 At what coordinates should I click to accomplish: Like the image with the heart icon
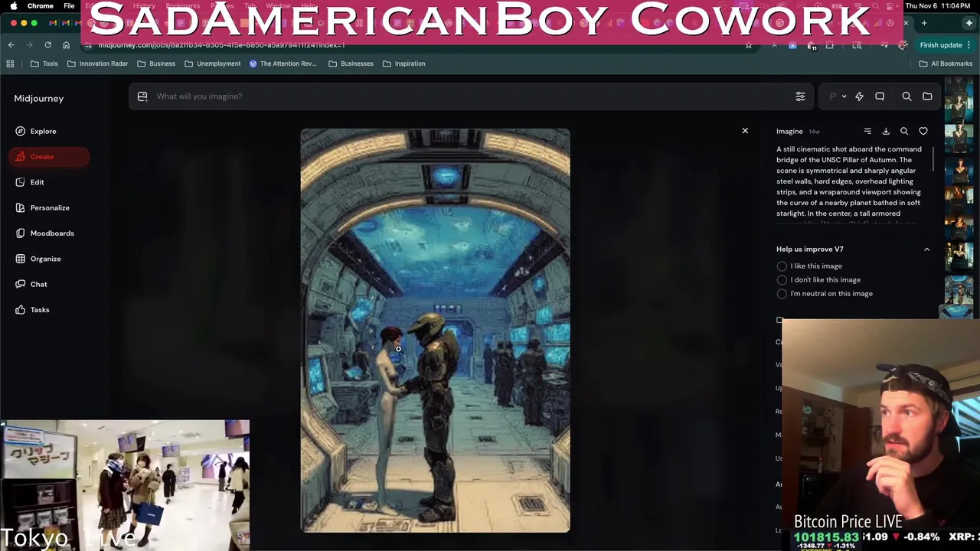(x=923, y=132)
